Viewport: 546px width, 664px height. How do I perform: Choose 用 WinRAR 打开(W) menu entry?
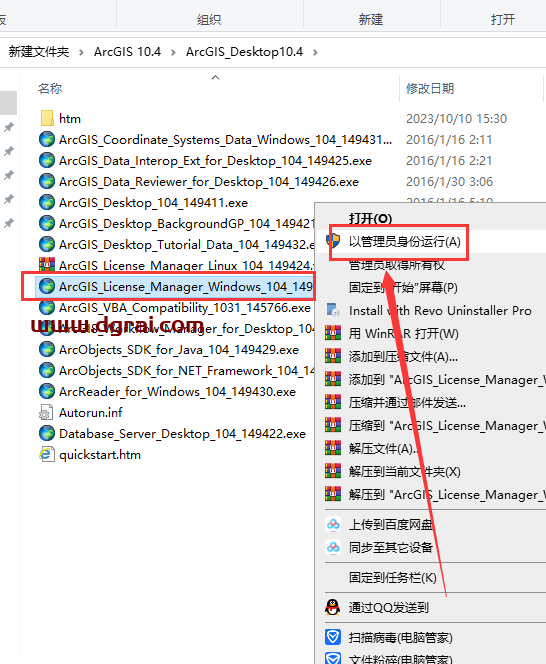tap(404, 333)
